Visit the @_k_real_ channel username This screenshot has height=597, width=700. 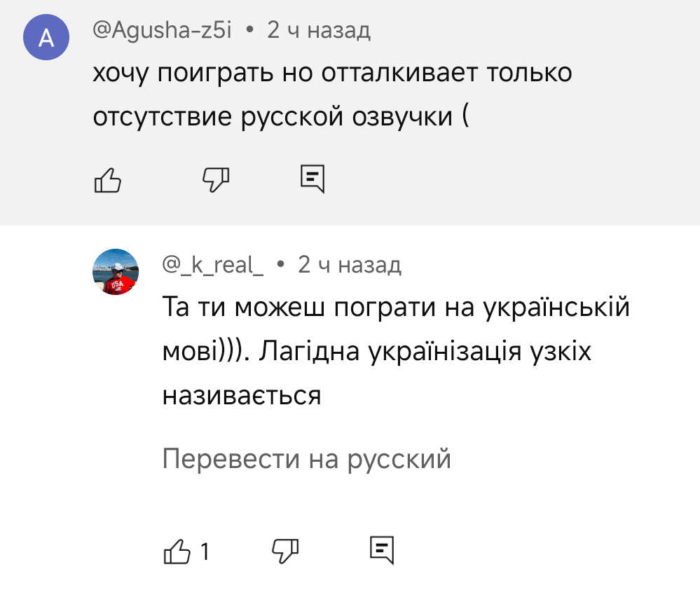click(213, 265)
